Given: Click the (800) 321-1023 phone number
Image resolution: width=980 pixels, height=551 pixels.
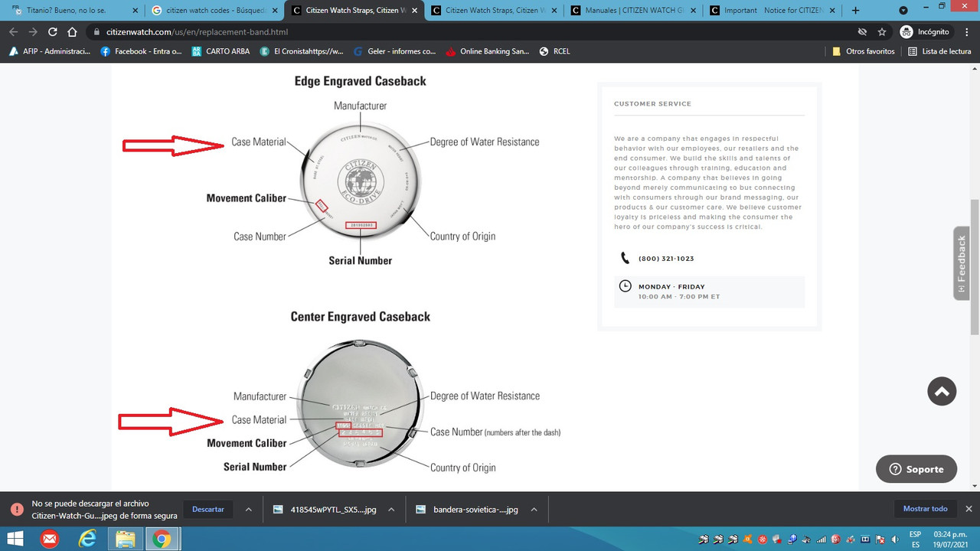Looking at the screenshot, I should tap(666, 259).
